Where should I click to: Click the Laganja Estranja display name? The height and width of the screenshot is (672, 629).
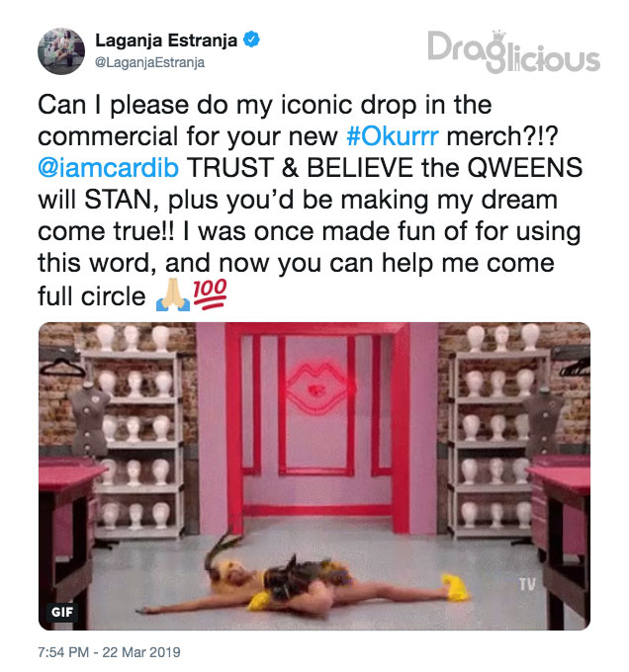click(x=166, y=41)
